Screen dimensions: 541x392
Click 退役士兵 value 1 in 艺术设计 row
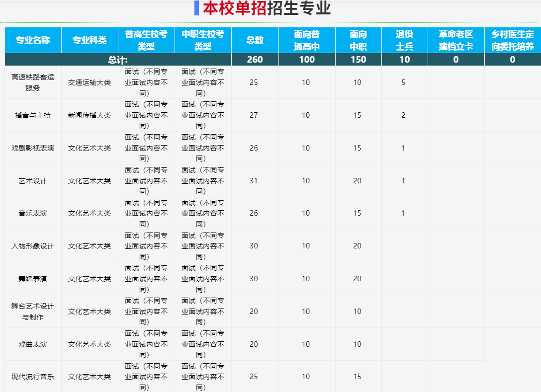point(403,181)
